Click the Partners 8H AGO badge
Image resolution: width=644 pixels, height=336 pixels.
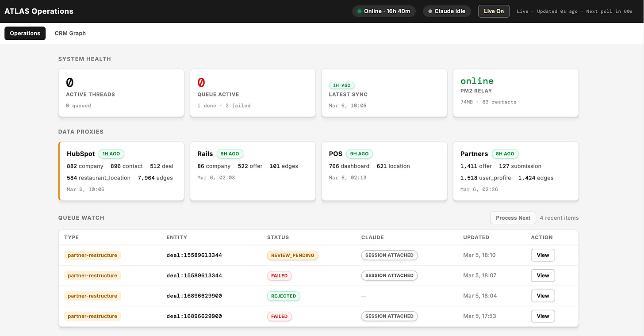pyautogui.click(x=505, y=154)
